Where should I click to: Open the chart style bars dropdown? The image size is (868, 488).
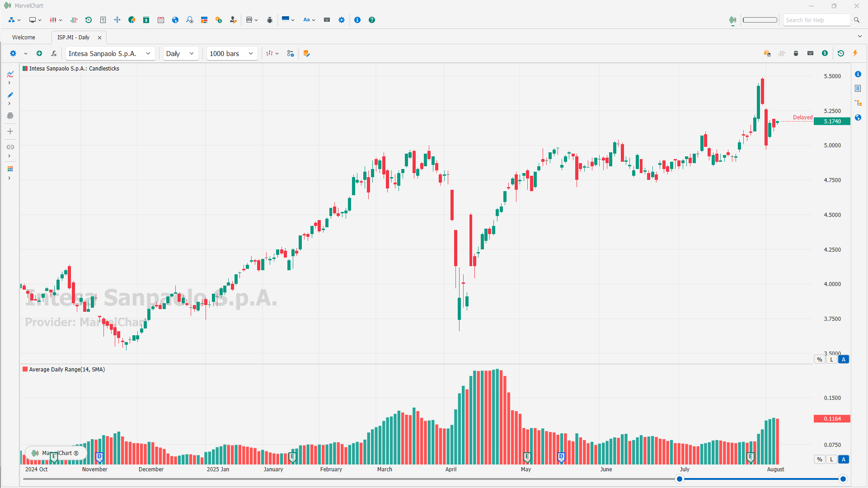point(272,53)
